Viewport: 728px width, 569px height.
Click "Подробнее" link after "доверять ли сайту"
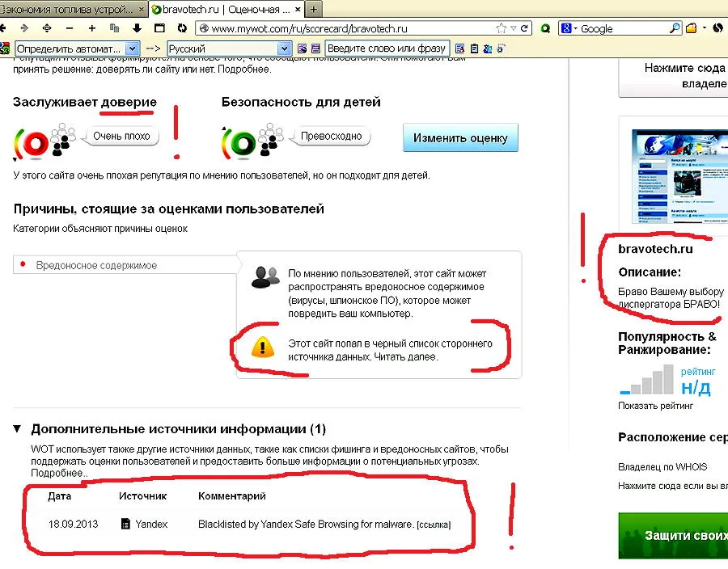tap(244, 69)
